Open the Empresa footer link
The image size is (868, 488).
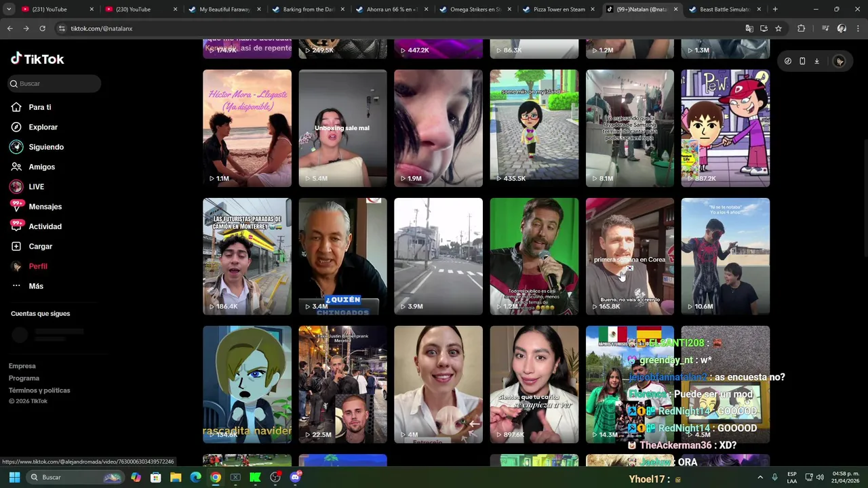pyautogui.click(x=22, y=366)
